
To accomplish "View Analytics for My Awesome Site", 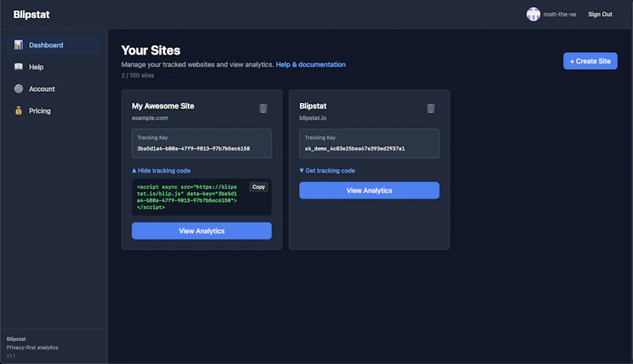I will click(202, 231).
